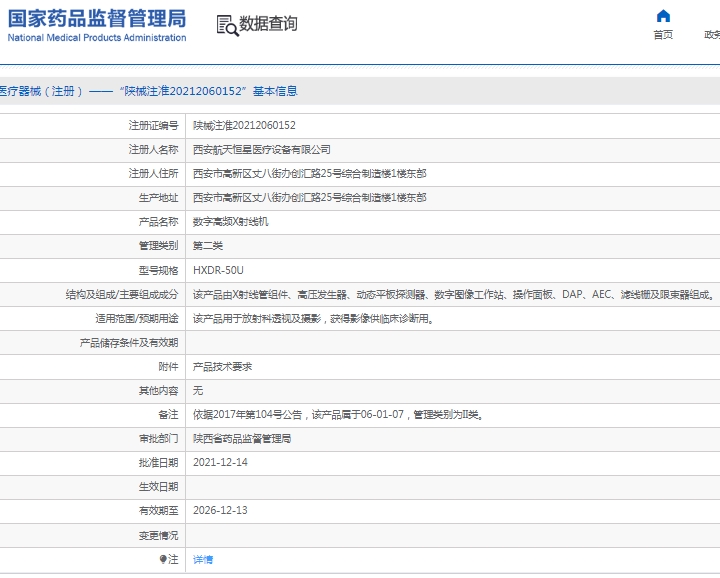720x578 pixels.
Task: Click the bulb icon beside 注
Action: (163, 559)
